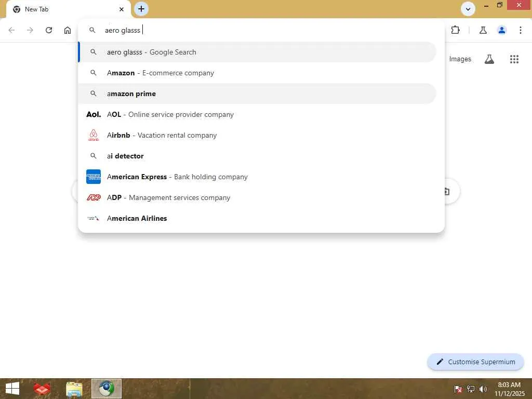Click the forward navigation arrow
The height and width of the screenshot is (399, 532).
(30, 30)
